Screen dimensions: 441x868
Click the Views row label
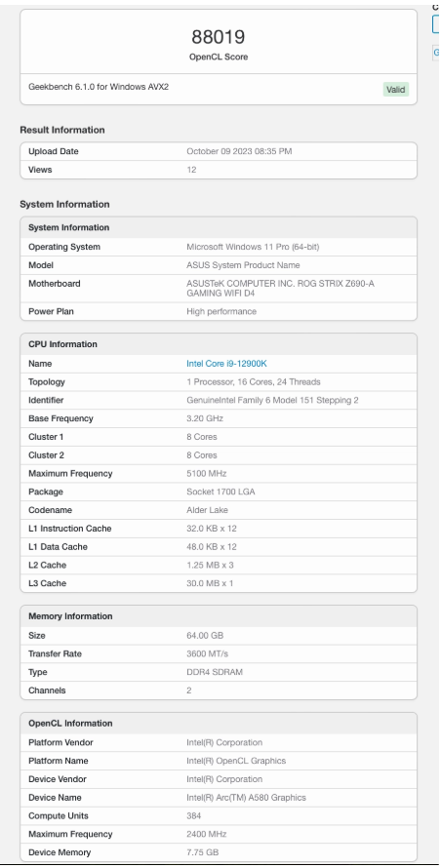click(40, 170)
